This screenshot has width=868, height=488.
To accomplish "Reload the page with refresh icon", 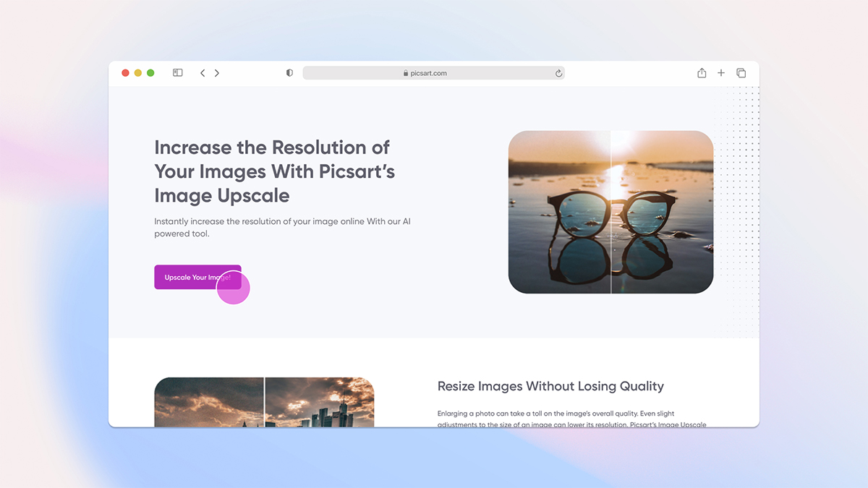I will click(x=558, y=73).
